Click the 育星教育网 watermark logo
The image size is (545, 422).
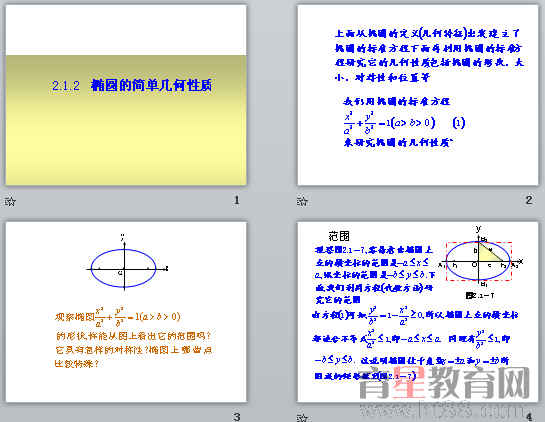[444, 383]
